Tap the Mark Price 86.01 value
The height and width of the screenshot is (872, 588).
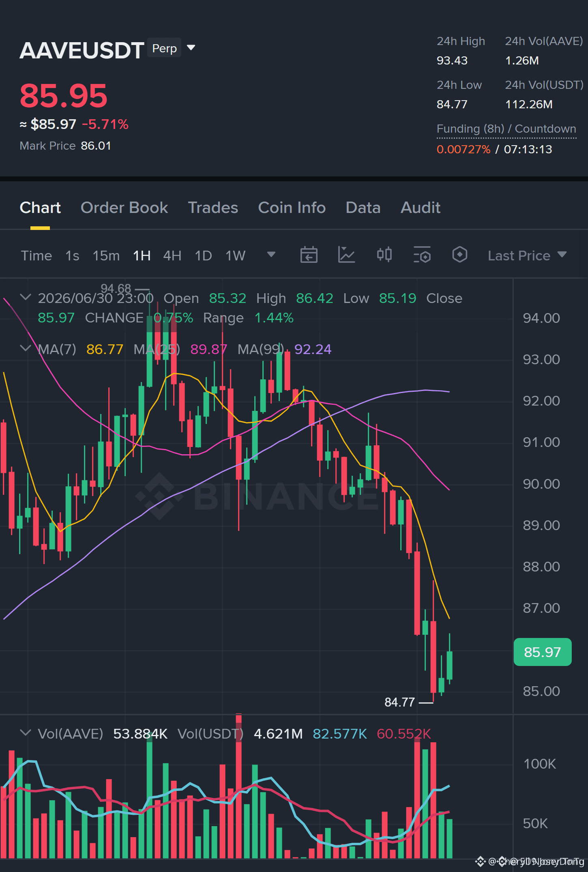click(x=96, y=146)
